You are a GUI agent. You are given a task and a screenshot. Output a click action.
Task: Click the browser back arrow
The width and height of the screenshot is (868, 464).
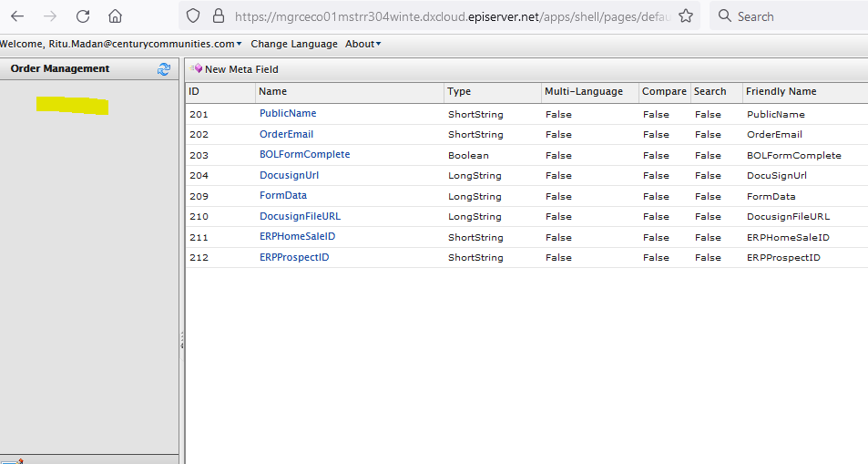tap(17, 16)
